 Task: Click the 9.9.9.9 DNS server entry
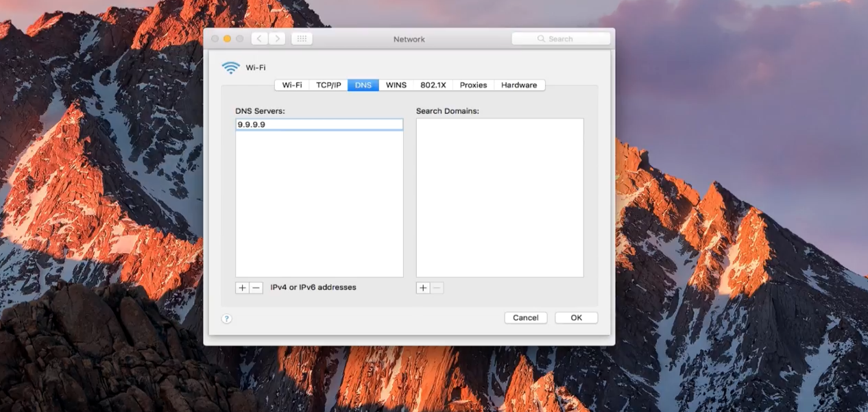pos(320,125)
